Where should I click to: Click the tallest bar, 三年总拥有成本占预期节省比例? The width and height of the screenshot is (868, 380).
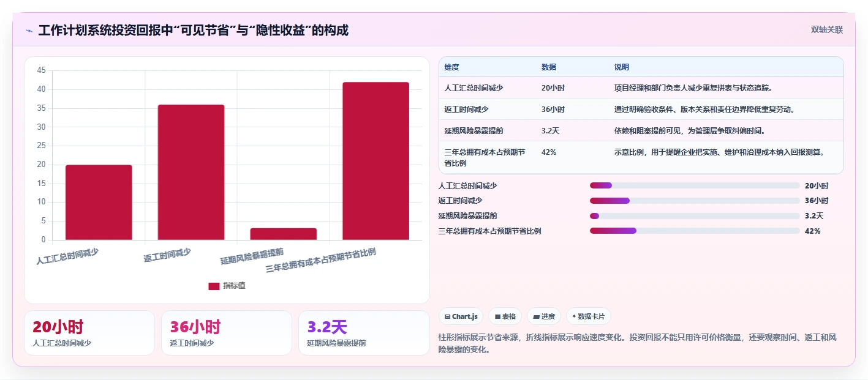click(376, 161)
